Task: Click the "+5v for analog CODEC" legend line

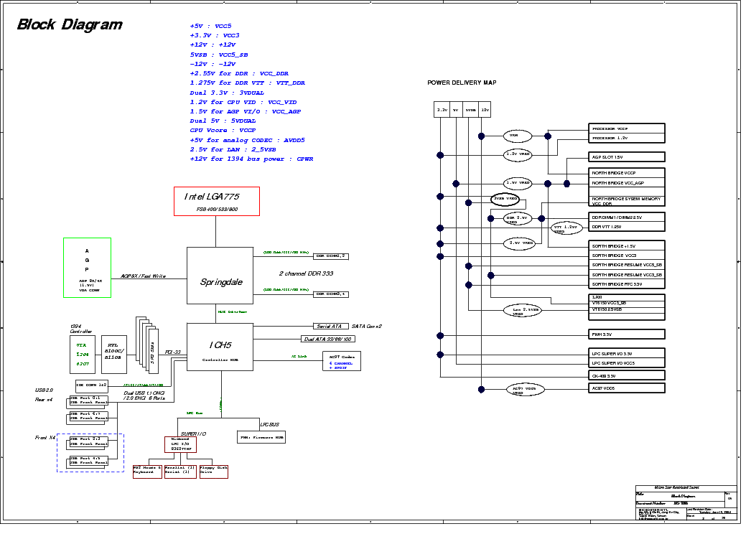Action: pyautogui.click(x=248, y=140)
